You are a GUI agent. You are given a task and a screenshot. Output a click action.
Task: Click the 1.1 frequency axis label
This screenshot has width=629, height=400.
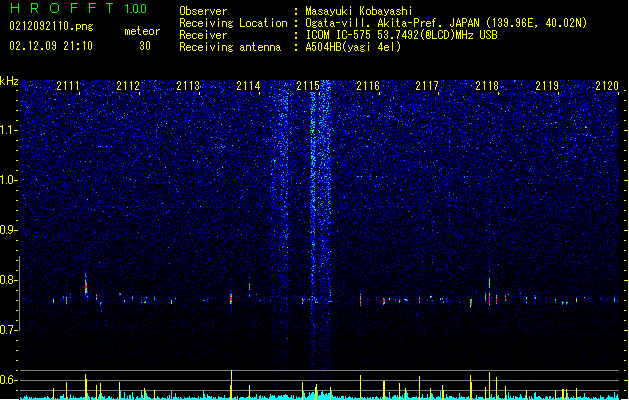click(x=8, y=130)
